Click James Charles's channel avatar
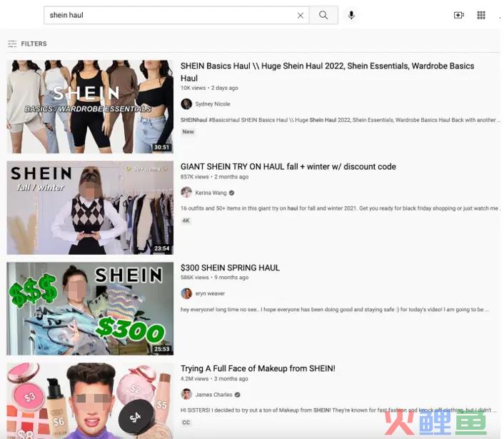The width and height of the screenshot is (504, 439). (186, 394)
